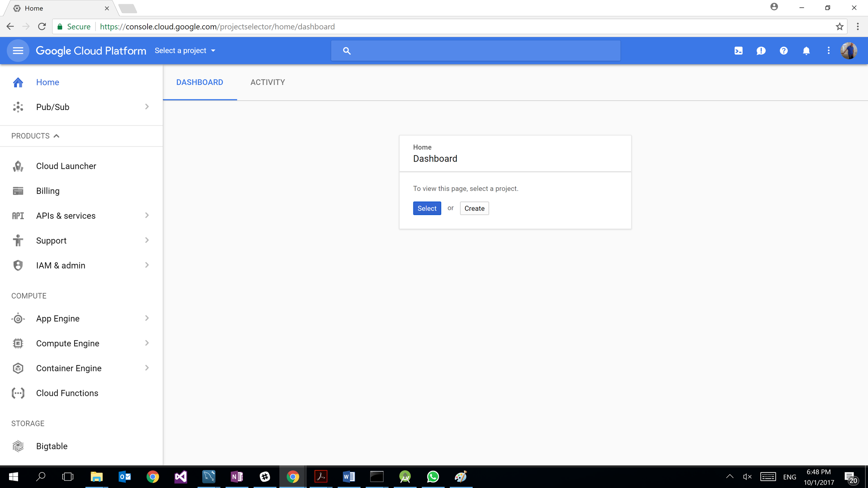Expand the Pub/Sub submenu chevron
This screenshot has height=488, width=868.
point(147,107)
